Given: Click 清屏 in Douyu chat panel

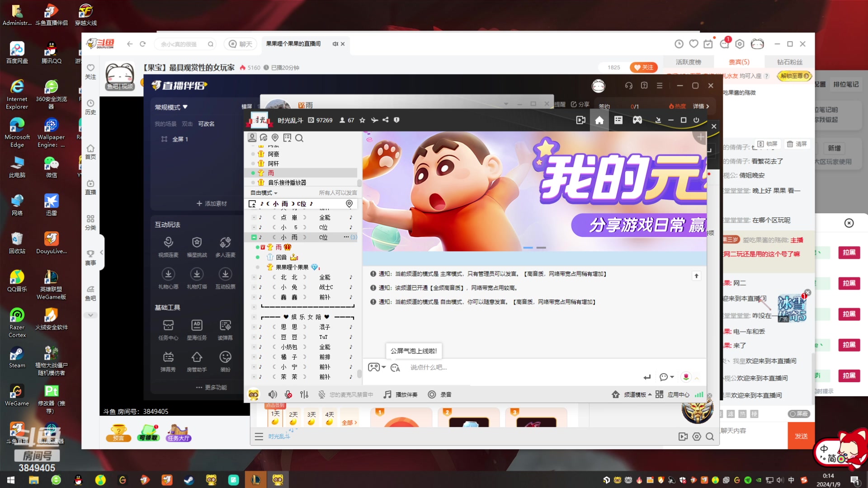Looking at the screenshot, I should click(x=797, y=144).
